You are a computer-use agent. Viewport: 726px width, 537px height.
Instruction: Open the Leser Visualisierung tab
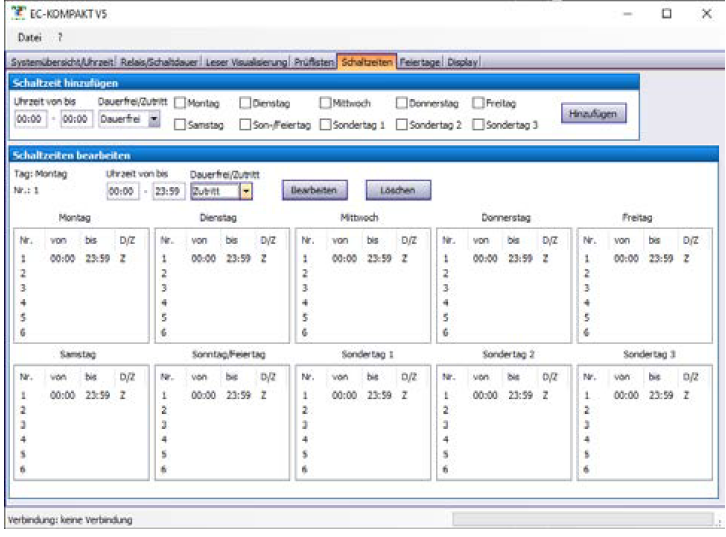tap(246, 62)
